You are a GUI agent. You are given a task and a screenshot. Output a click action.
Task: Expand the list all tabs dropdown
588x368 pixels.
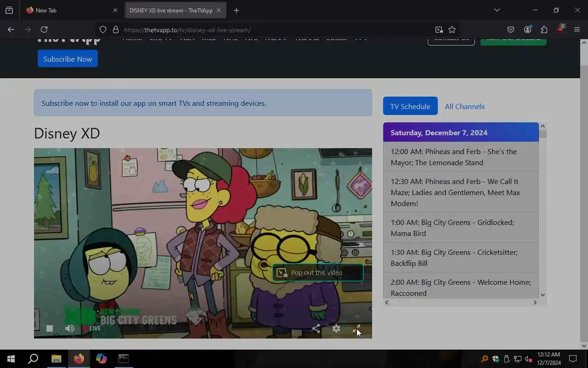[x=497, y=10]
